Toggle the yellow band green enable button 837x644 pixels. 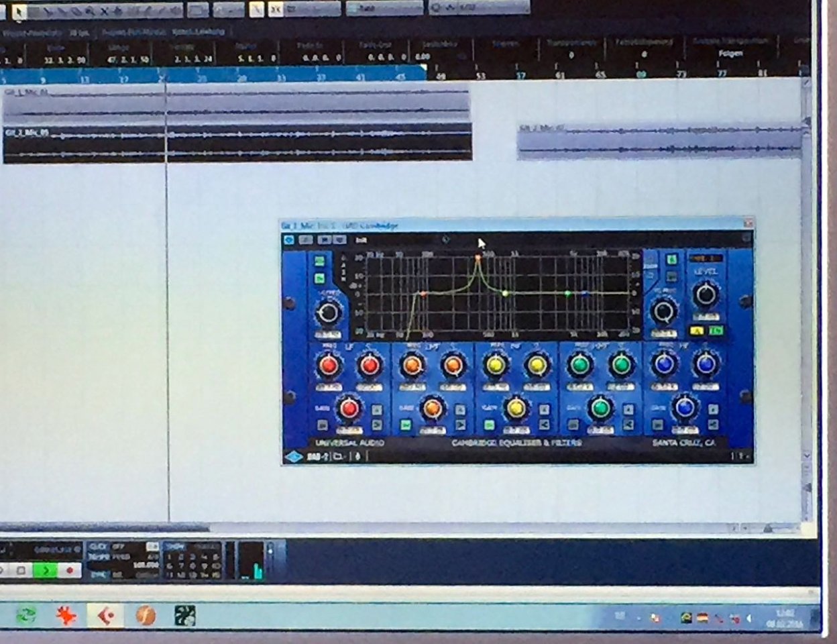tap(490, 425)
